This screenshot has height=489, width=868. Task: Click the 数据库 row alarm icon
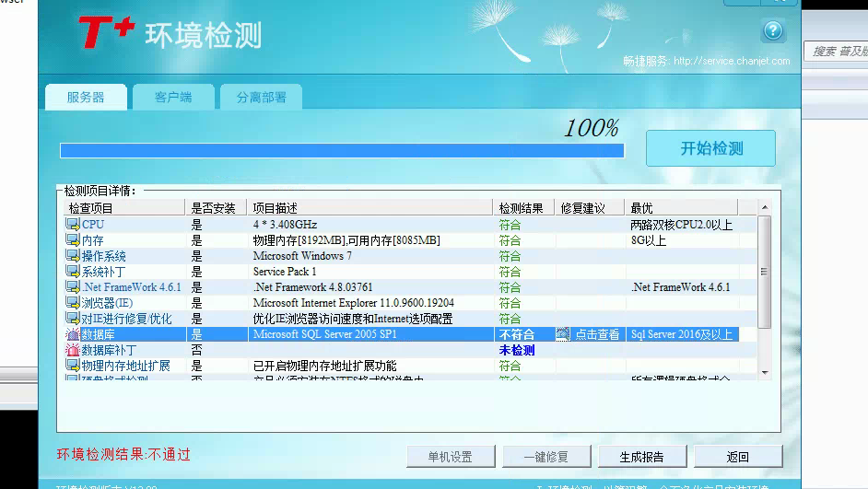73,334
